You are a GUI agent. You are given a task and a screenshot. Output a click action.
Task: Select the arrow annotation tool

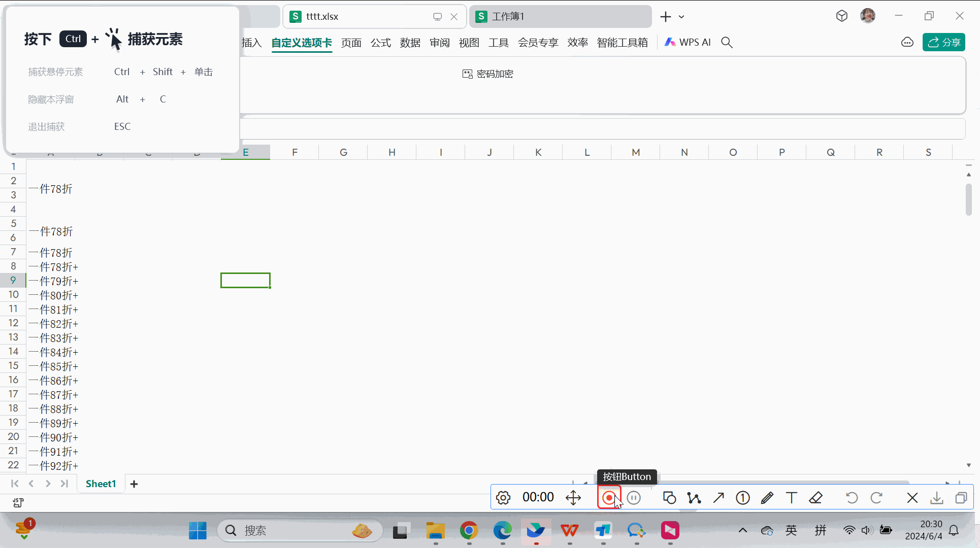coord(718,498)
